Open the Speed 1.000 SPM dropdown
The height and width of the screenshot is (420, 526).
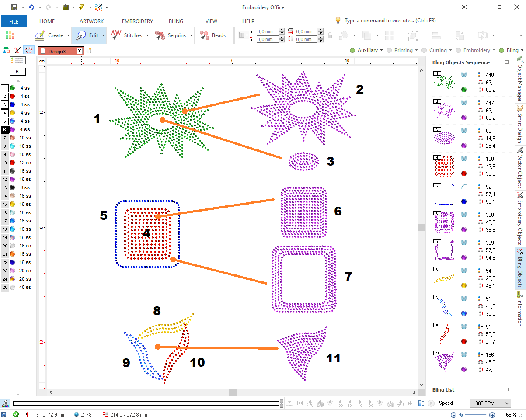pyautogui.click(x=490, y=403)
